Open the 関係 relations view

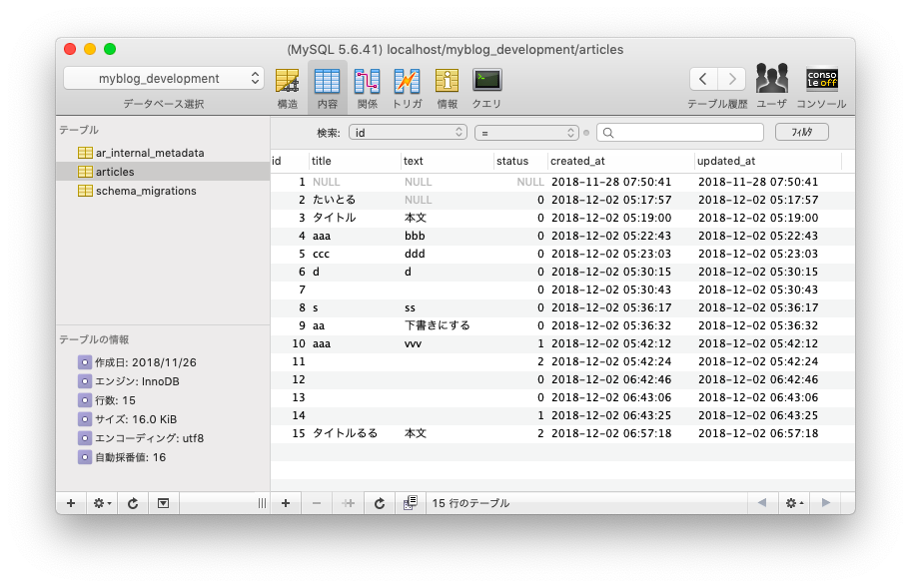coord(368,88)
